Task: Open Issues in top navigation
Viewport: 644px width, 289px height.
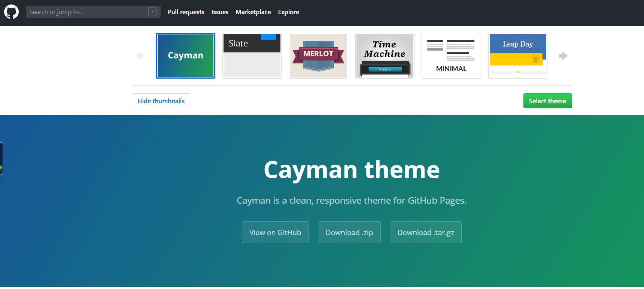Action: 220,12
